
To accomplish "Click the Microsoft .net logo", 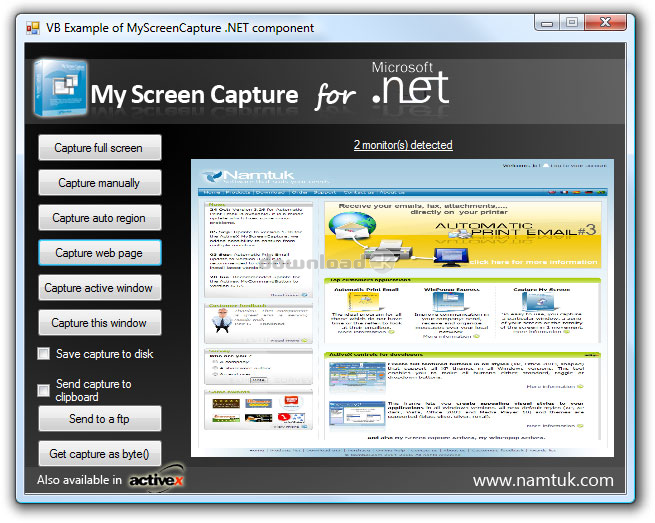I will click(x=410, y=84).
